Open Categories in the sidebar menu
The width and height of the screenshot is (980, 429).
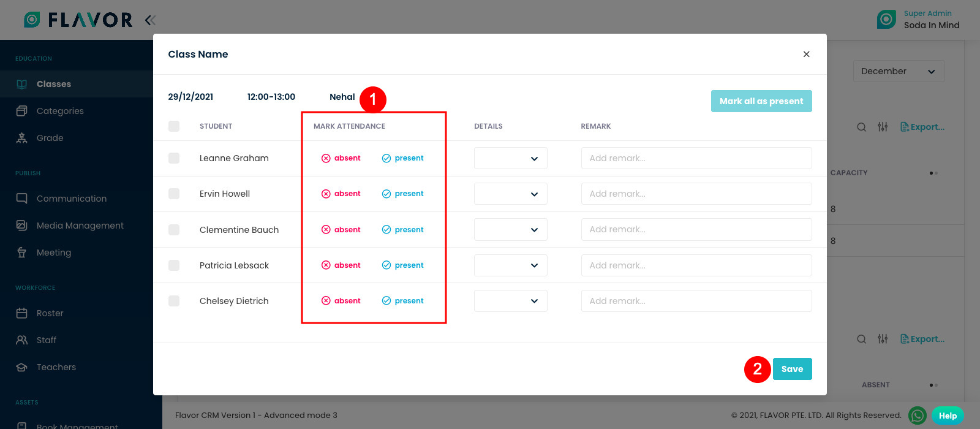coord(60,111)
